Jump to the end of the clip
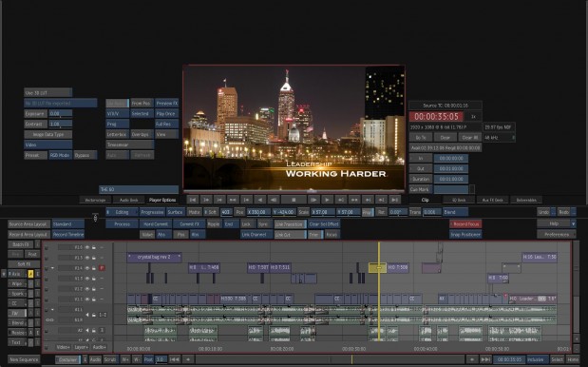 (394, 200)
